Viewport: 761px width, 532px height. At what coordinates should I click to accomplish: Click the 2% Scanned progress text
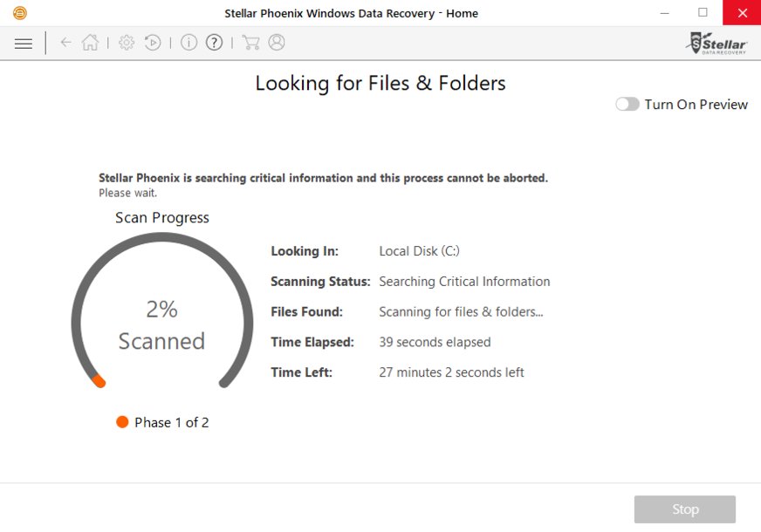pyautogui.click(x=161, y=324)
